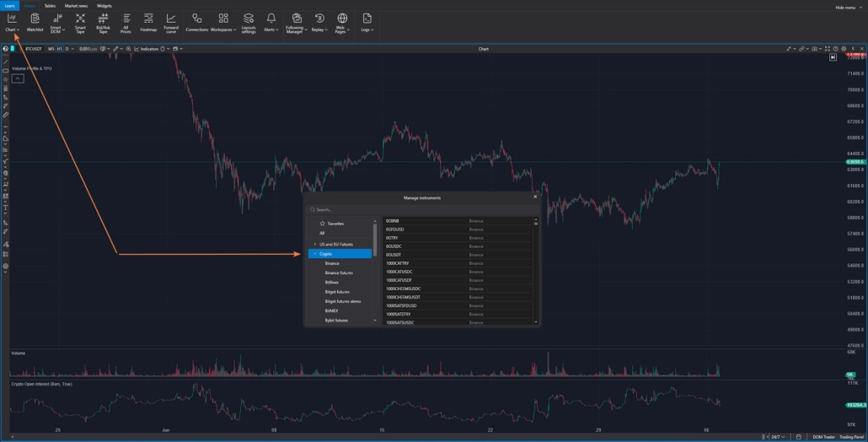Select the 0GBNB instrument row
The height and width of the screenshot is (442, 868).
pyautogui.click(x=458, y=221)
